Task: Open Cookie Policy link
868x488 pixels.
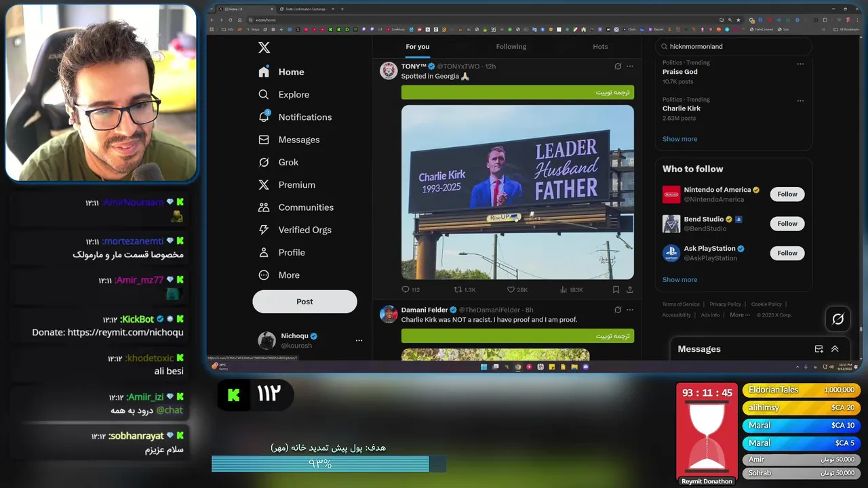Action: point(766,304)
